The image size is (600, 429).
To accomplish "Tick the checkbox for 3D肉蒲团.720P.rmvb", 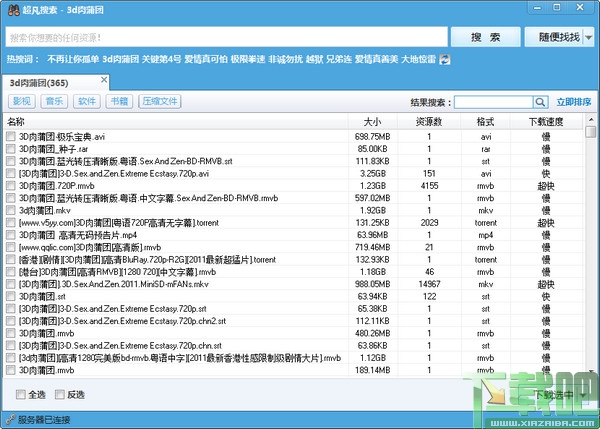I will point(11,186).
